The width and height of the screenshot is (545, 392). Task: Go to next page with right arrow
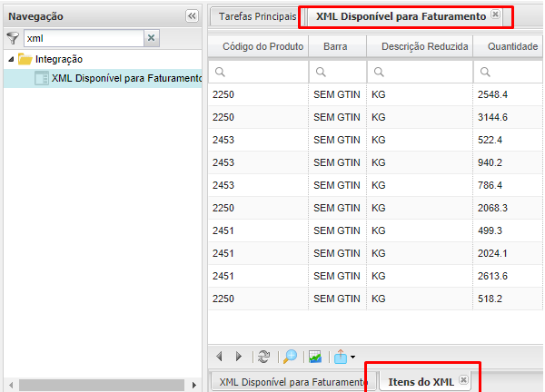[x=238, y=357]
